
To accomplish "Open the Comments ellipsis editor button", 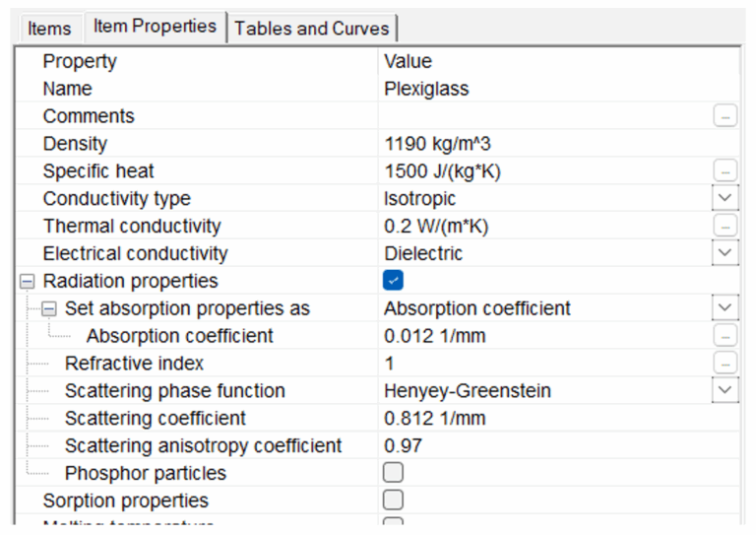I will click(x=724, y=116).
